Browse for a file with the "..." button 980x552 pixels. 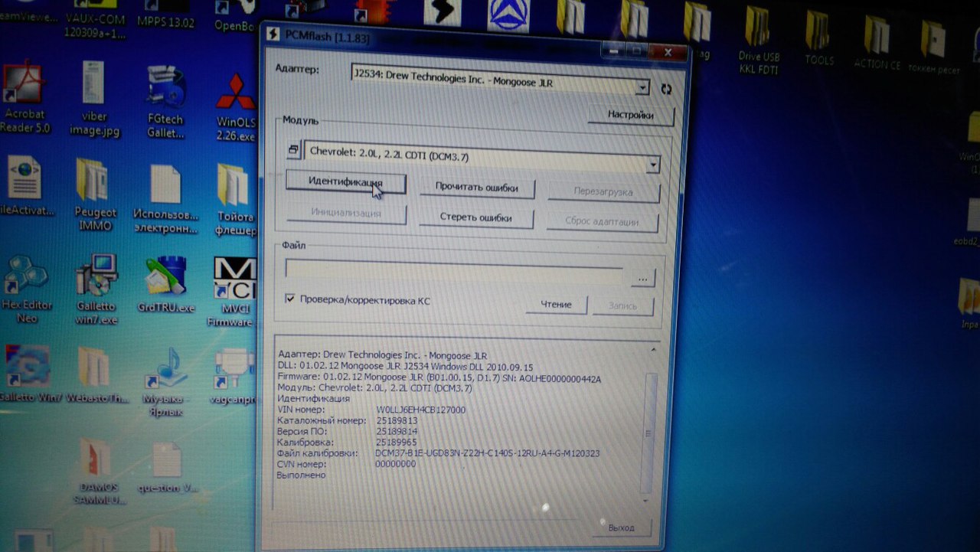(643, 279)
